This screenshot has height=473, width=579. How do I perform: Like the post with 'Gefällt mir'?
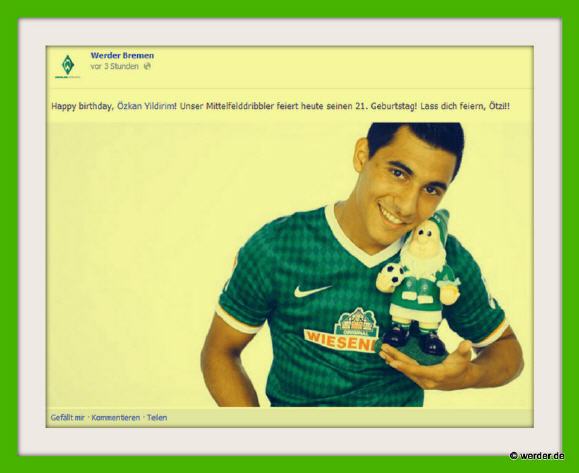click(x=68, y=418)
